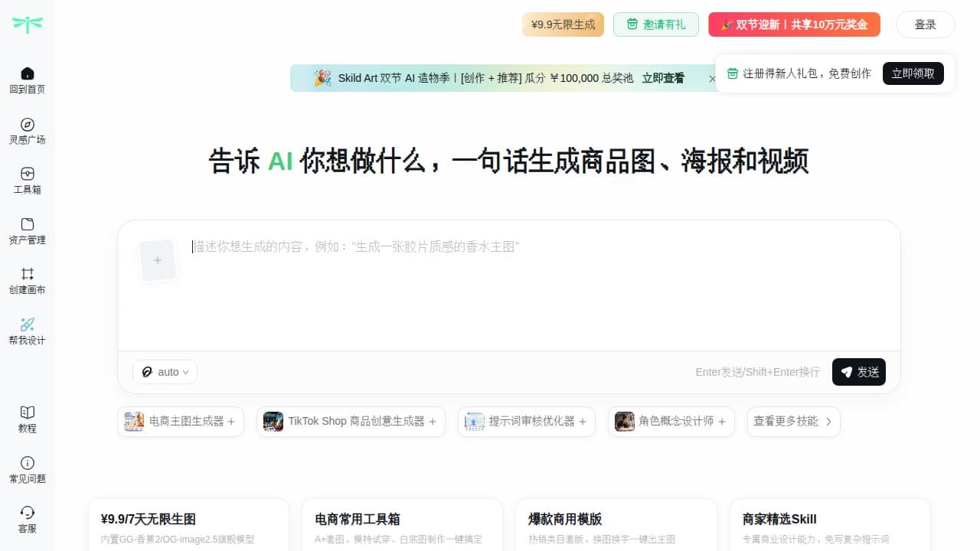Open the 工具箱 toolbox icon
This screenshot has width=980, height=551.
(x=28, y=174)
